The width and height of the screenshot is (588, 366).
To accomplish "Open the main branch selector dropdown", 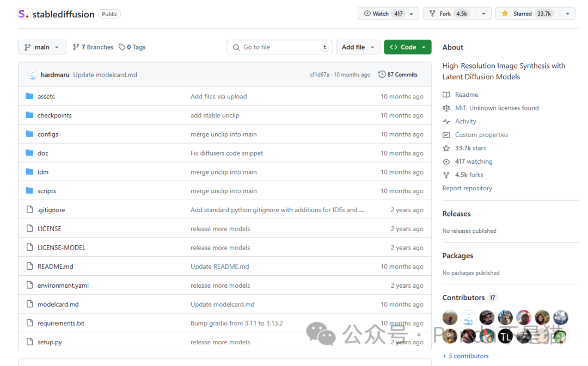I will click(42, 47).
